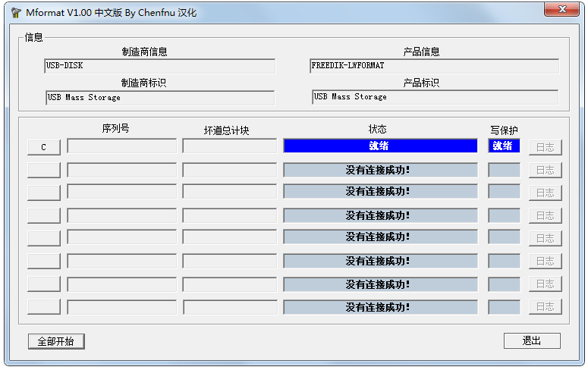Viewport: 588px width, 370px height.
Task: Focus the USB Mass Storage field under 制造商标识
Action: tap(159, 98)
